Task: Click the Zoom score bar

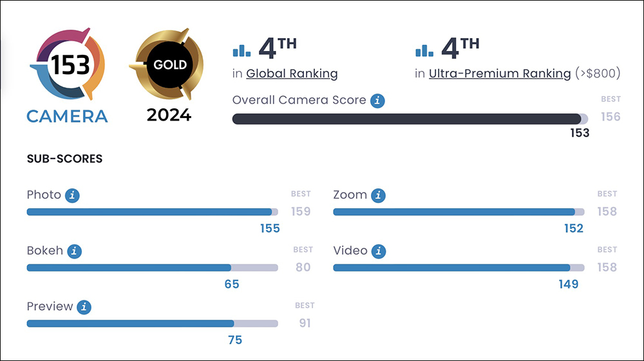Action: tap(459, 212)
